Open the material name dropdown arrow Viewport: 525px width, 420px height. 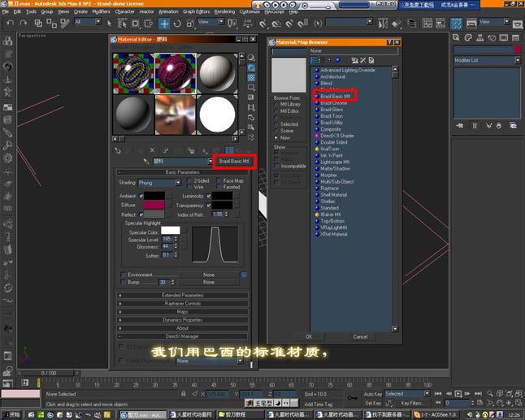(x=210, y=162)
